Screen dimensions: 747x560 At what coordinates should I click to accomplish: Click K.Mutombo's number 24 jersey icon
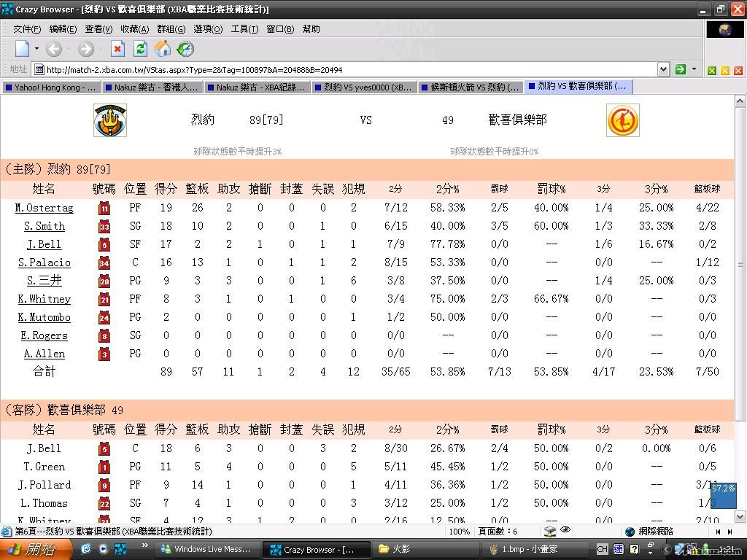pyautogui.click(x=104, y=317)
